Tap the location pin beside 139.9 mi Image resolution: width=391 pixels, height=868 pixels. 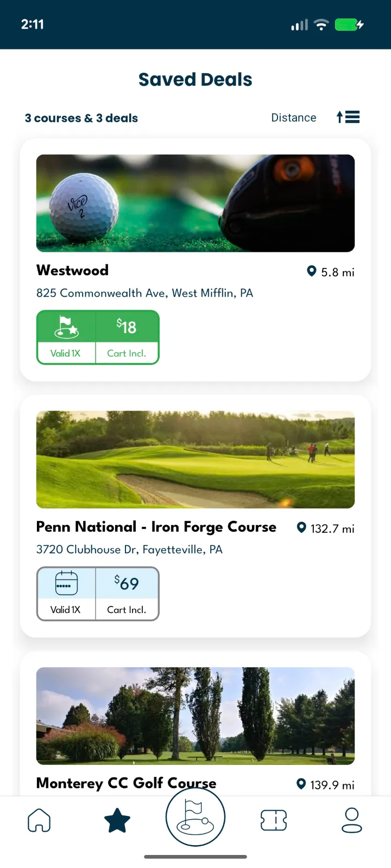[301, 784]
